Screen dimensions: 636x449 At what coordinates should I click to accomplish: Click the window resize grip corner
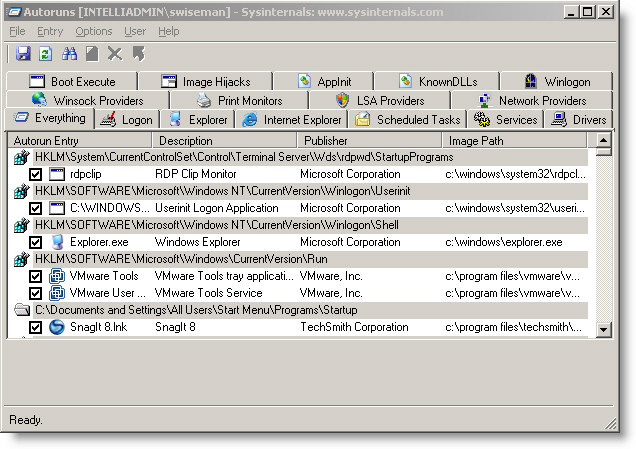click(x=610, y=424)
